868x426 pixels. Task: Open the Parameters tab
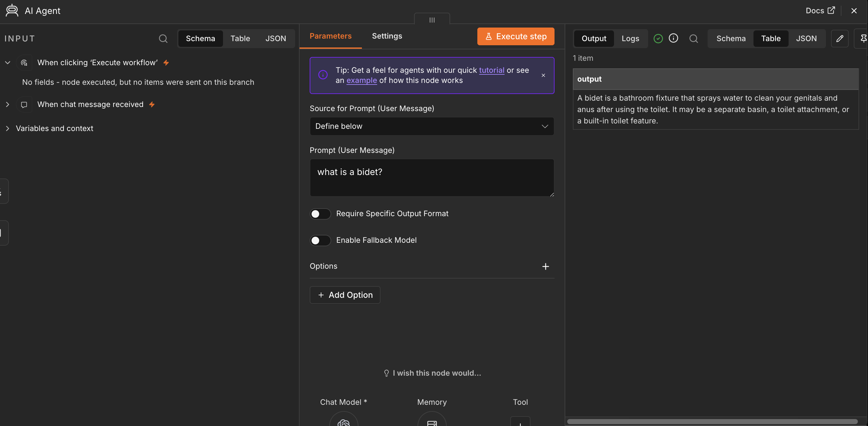click(330, 36)
